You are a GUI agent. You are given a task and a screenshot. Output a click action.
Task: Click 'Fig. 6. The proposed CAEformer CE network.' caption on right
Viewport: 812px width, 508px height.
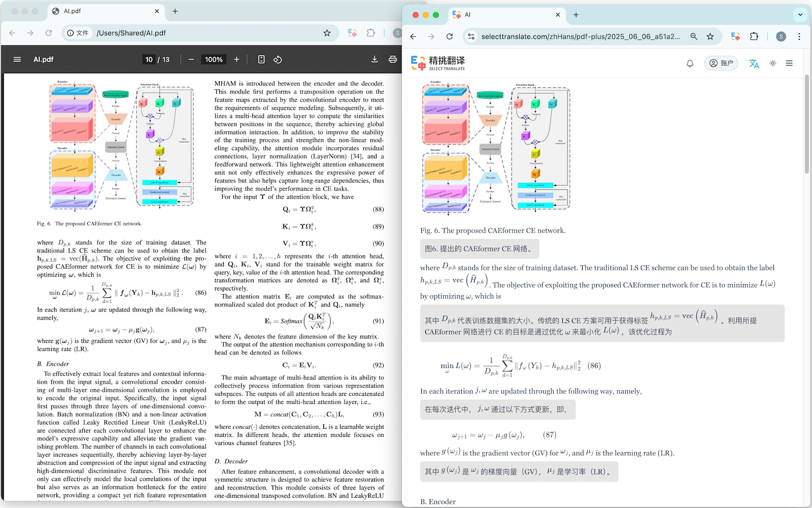point(493,231)
